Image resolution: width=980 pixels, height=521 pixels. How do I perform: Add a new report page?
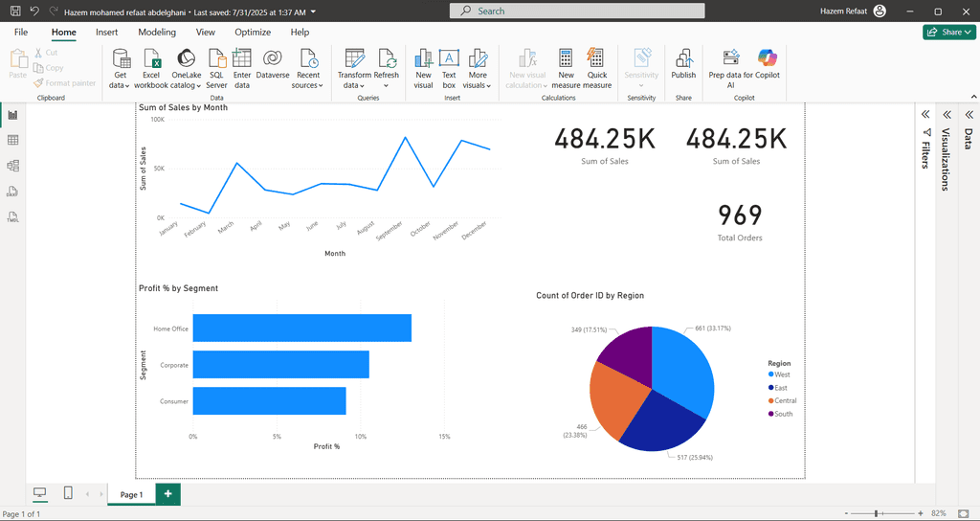[167, 494]
